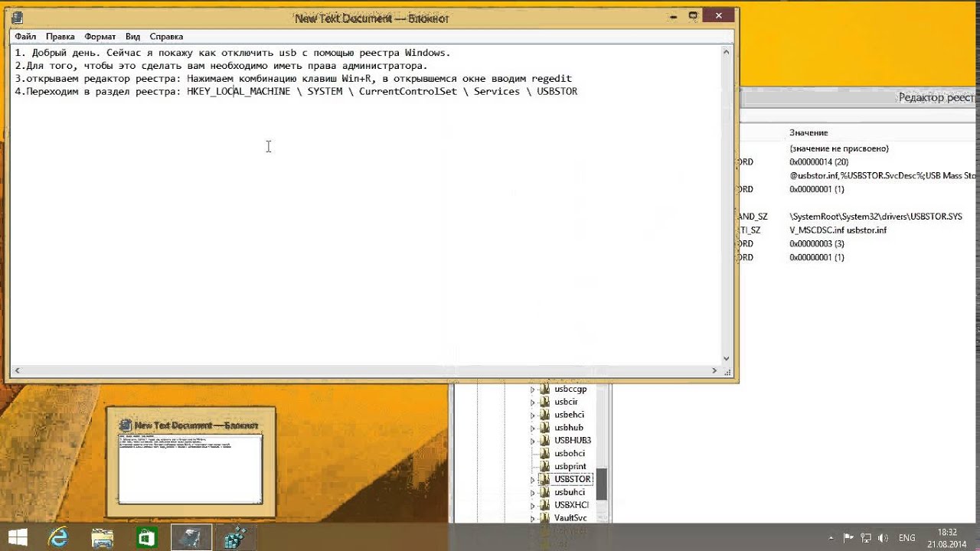The image size is (980, 551).
Task: Click the VaultSvc folder icon
Action: [545, 518]
